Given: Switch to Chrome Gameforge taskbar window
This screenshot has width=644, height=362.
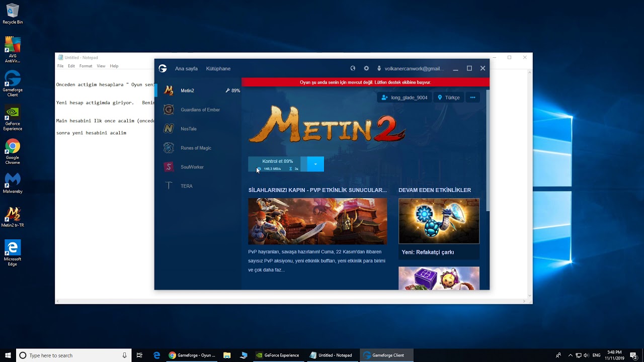Looking at the screenshot, I should tap(192, 355).
